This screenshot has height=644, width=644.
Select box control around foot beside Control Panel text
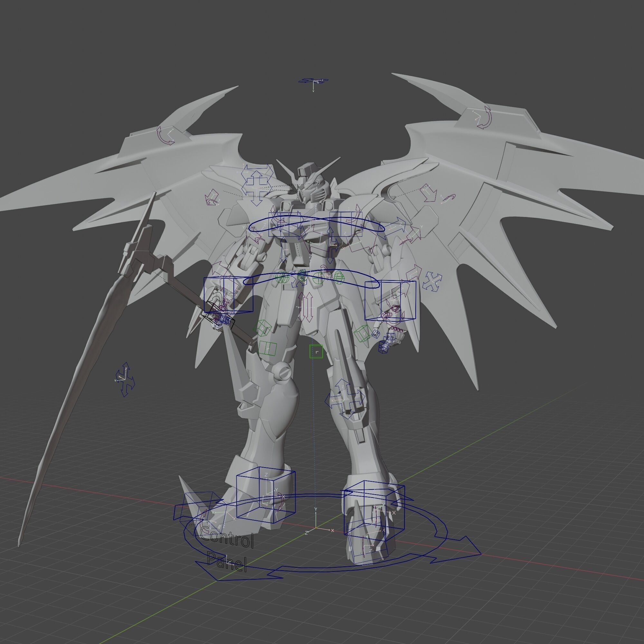pos(266,495)
